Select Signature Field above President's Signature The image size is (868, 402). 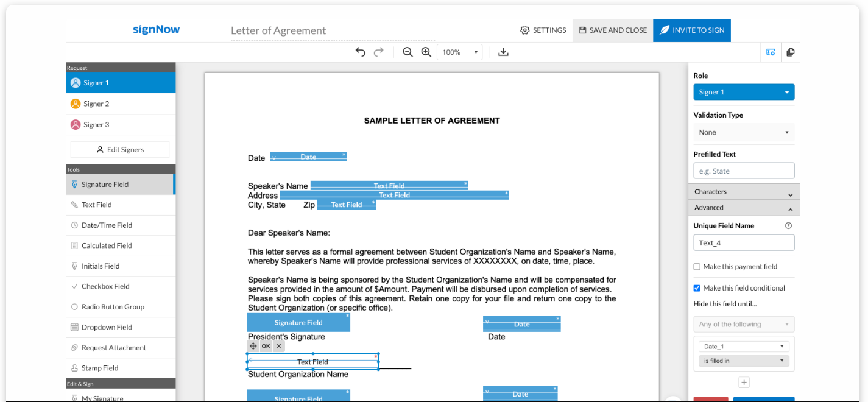pyautogui.click(x=298, y=323)
